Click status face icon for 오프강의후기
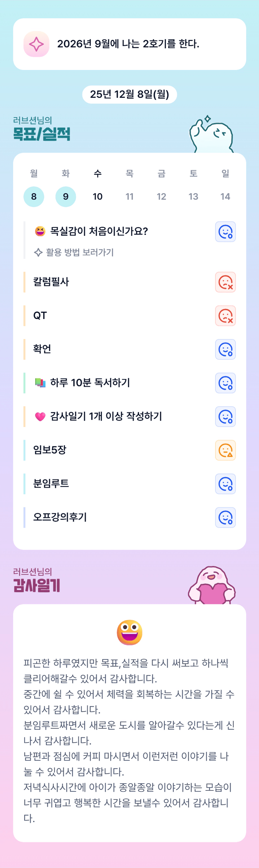Screen dimensions: 259x868 click(x=225, y=518)
